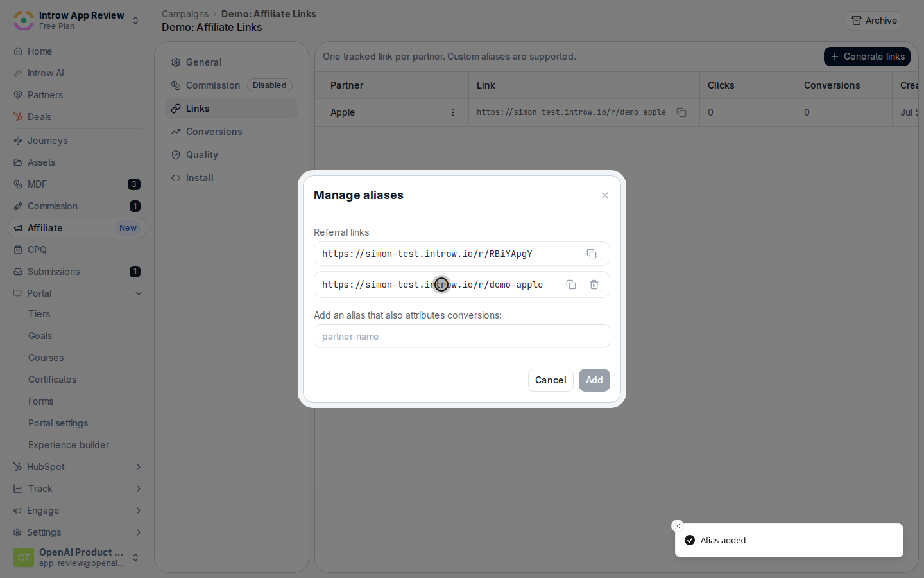Go to Campaigns breadcrumb
This screenshot has width=924, height=578.
(x=185, y=14)
